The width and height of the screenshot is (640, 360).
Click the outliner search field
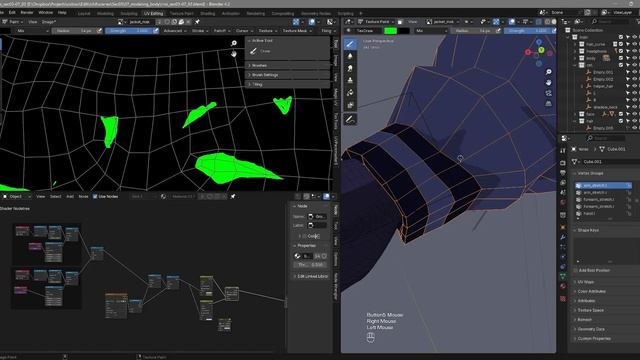click(611, 22)
